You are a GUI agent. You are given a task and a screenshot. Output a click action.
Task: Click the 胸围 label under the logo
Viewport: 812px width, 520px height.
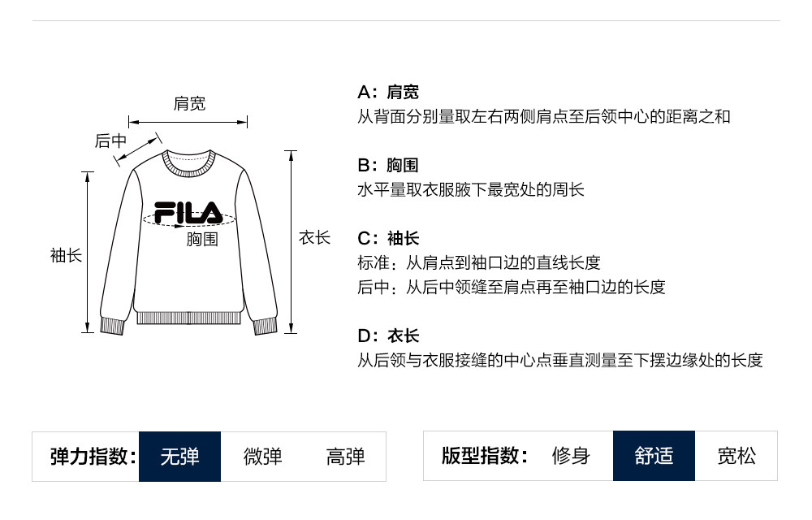(x=202, y=239)
